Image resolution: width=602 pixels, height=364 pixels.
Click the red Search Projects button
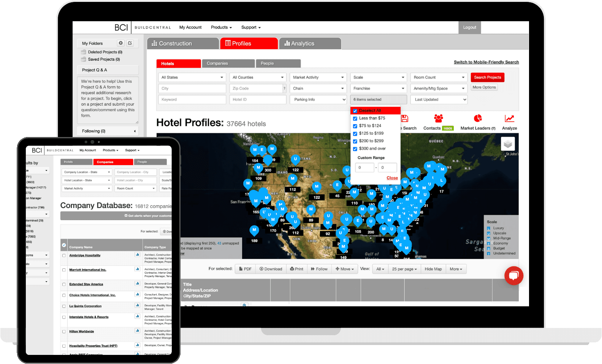[488, 77]
